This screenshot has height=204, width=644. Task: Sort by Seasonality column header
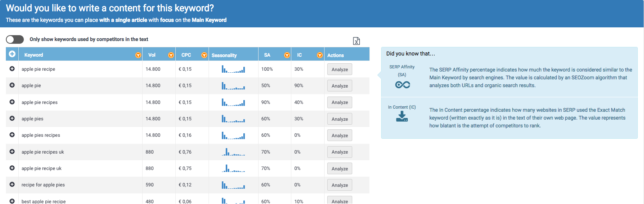pyautogui.click(x=224, y=55)
